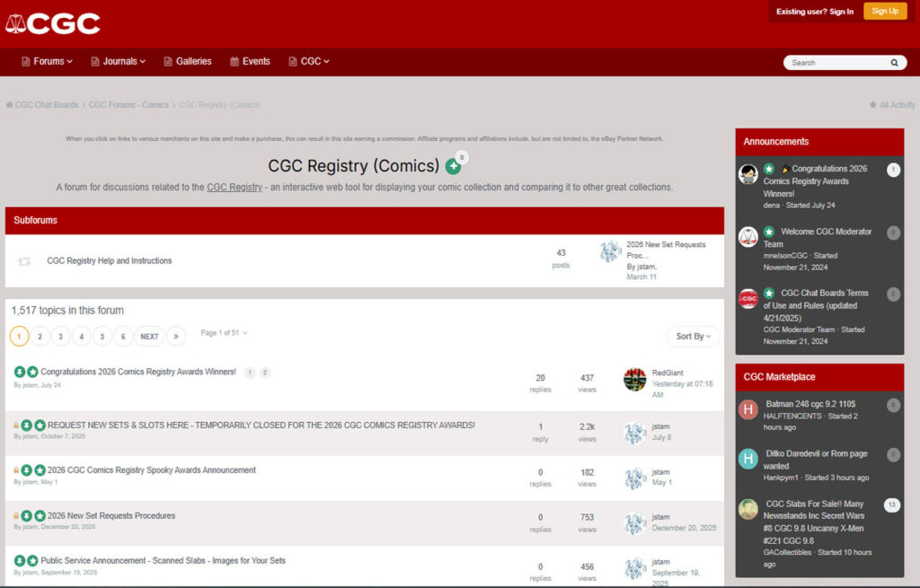
Task: Click jstam avatar in subforum last post
Action: [x=610, y=251]
